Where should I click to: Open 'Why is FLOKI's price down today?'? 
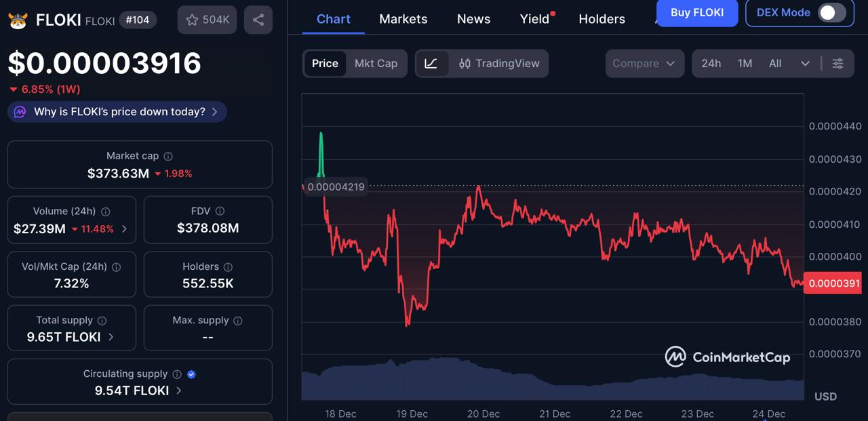[x=116, y=111]
